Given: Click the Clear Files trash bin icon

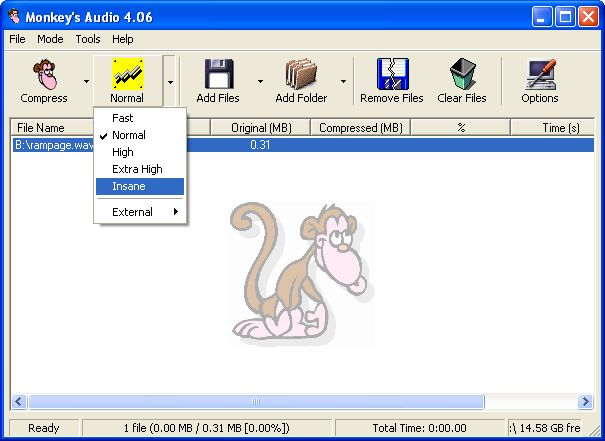Looking at the screenshot, I should click(x=463, y=74).
